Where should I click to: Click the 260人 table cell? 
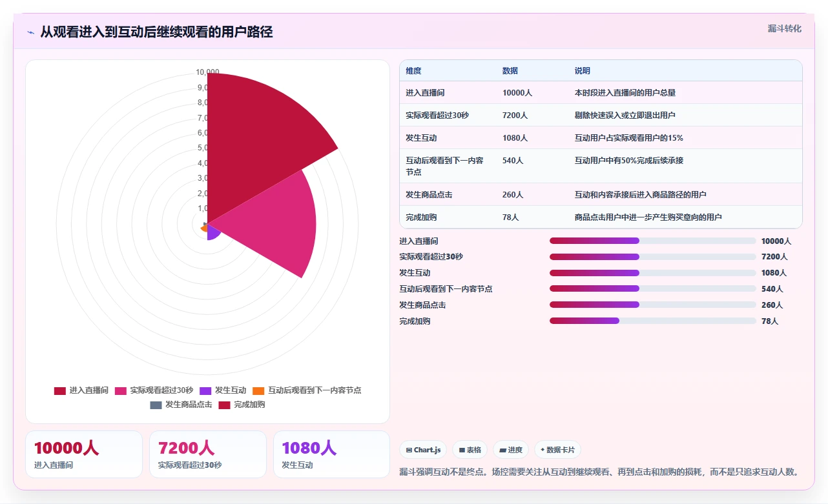(x=513, y=195)
